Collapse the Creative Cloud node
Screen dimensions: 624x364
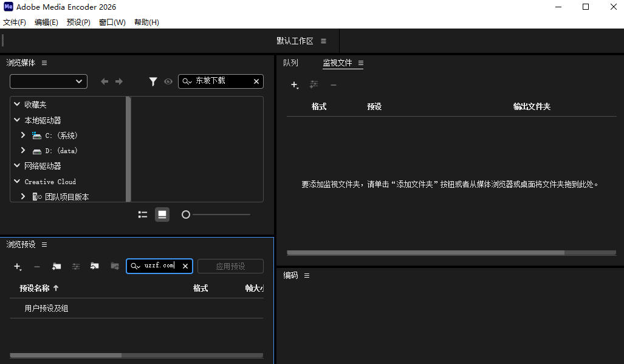pyautogui.click(x=17, y=181)
